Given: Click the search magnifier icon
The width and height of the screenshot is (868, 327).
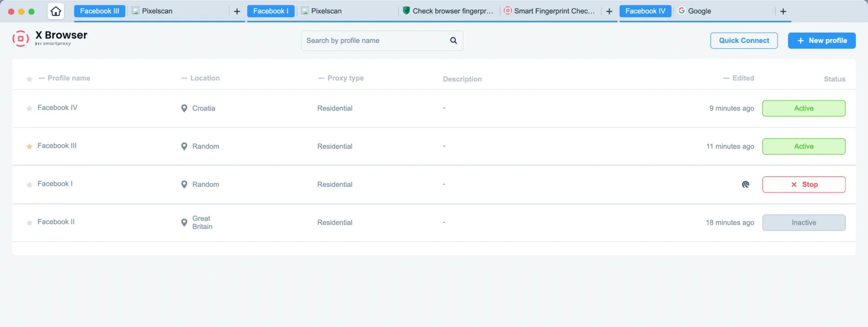Looking at the screenshot, I should tap(453, 41).
